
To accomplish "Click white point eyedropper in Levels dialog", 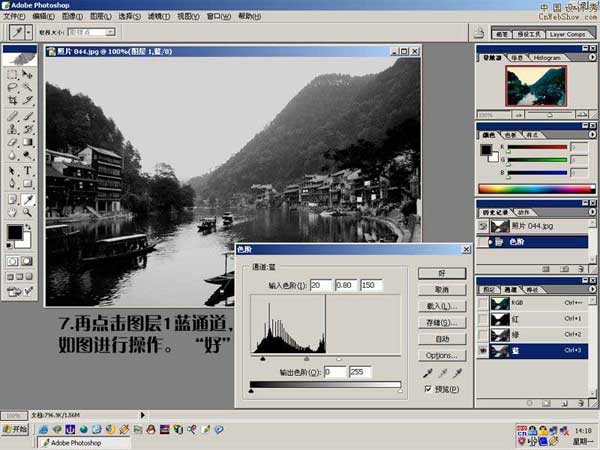I will click(458, 372).
